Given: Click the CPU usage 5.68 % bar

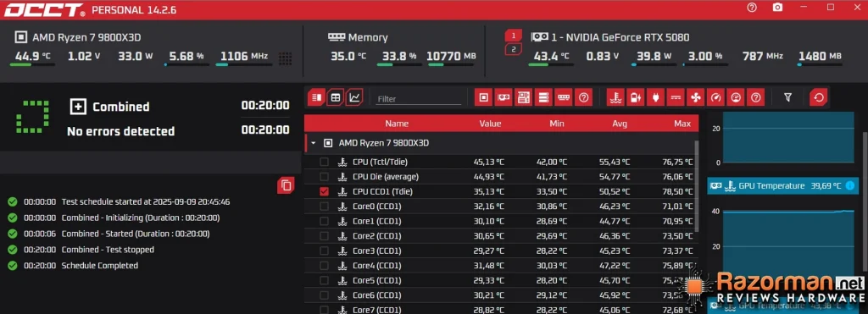Looking at the screenshot, I should coord(186,64).
